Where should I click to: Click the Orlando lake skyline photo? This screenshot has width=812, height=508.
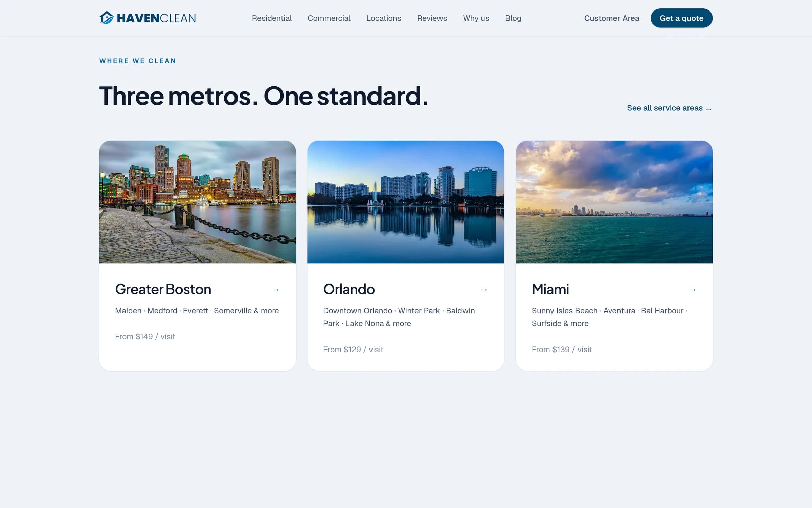[406, 202]
